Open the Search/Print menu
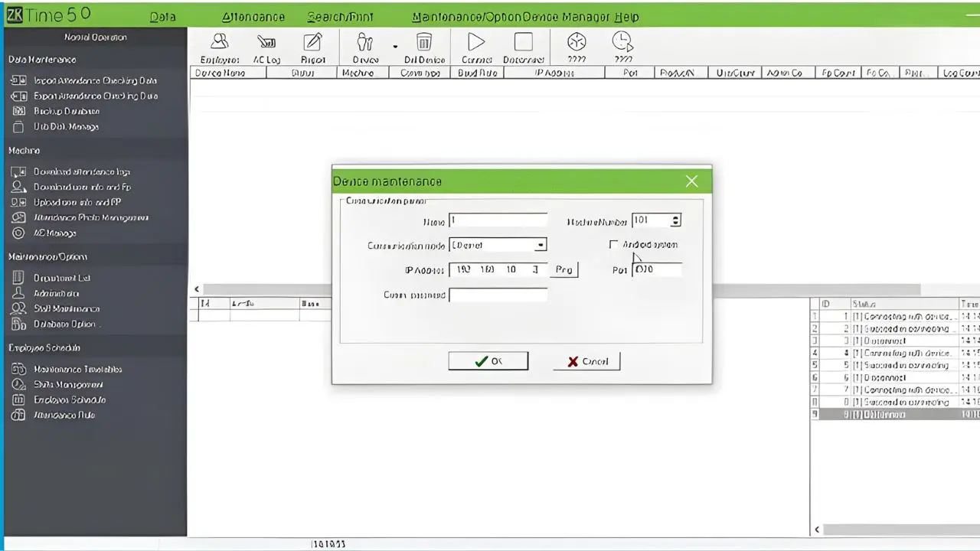Viewport: 980px width, 551px height. click(342, 17)
